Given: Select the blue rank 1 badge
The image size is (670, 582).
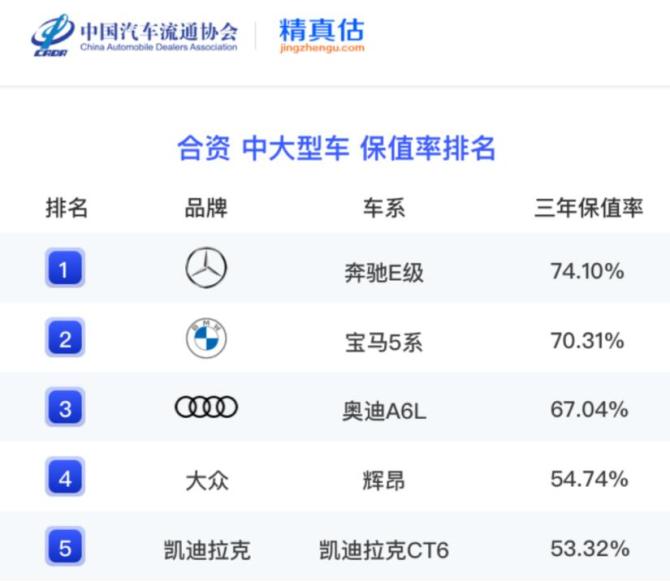Looking at the screenshot, I should click(65, 268).
